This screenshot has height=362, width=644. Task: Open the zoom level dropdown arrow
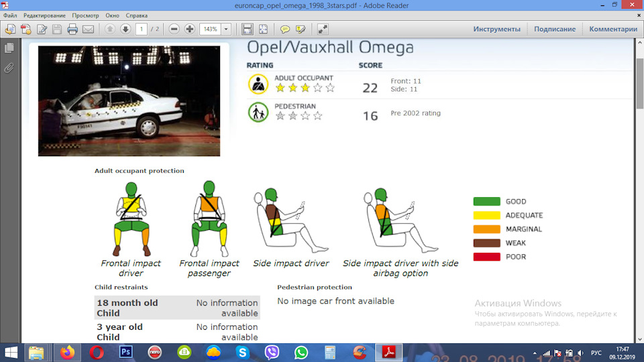226,29
